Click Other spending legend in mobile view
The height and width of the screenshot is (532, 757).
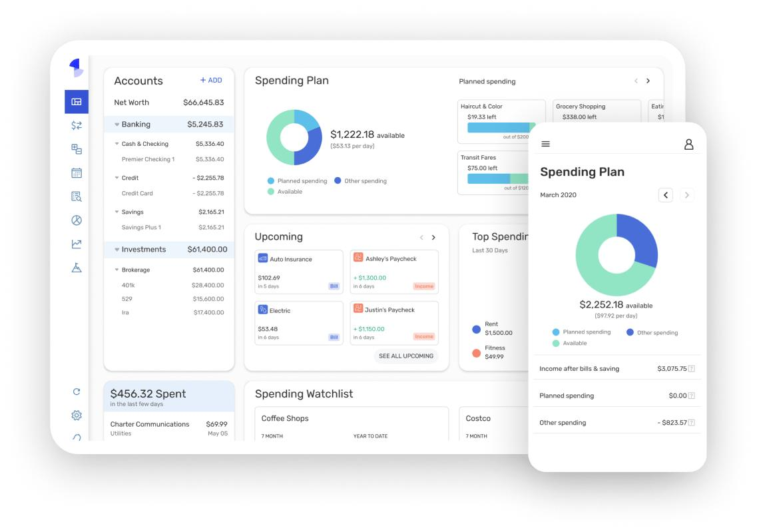coord(652,333)
